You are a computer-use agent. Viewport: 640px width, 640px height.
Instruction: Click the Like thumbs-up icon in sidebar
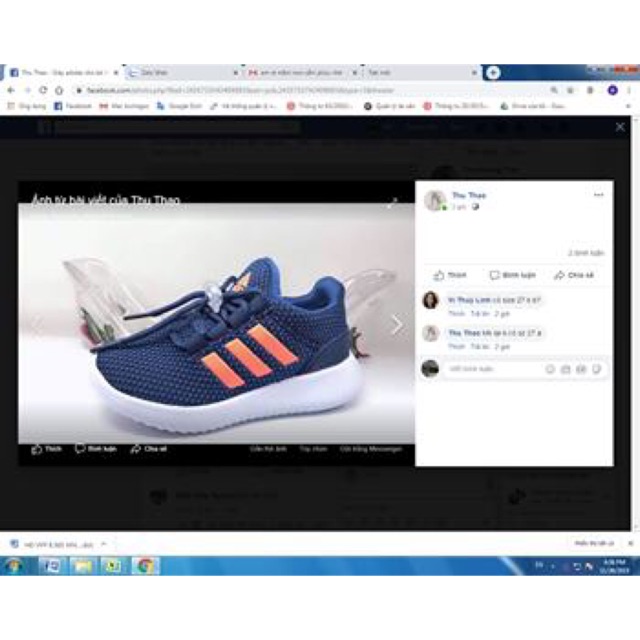[x=439, y=275]
